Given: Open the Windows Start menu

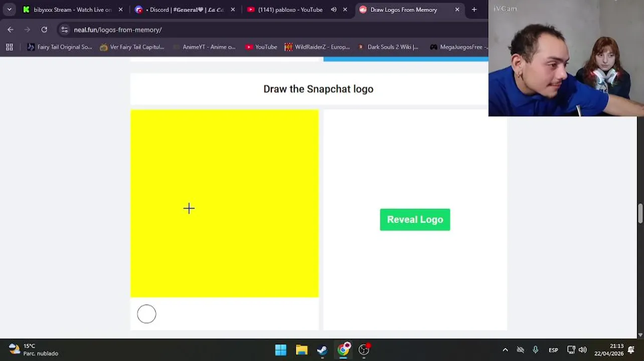Looking at the screenshot, I should click(x=281, y=349).
